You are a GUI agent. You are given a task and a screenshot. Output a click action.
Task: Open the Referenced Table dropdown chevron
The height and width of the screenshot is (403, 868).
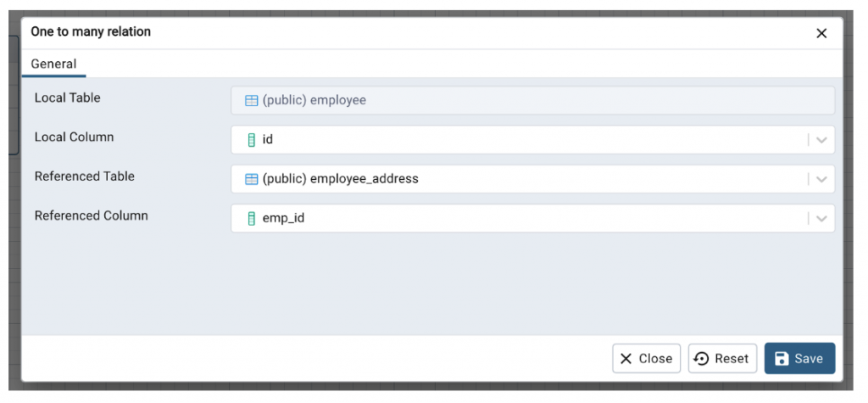point(821,179)
